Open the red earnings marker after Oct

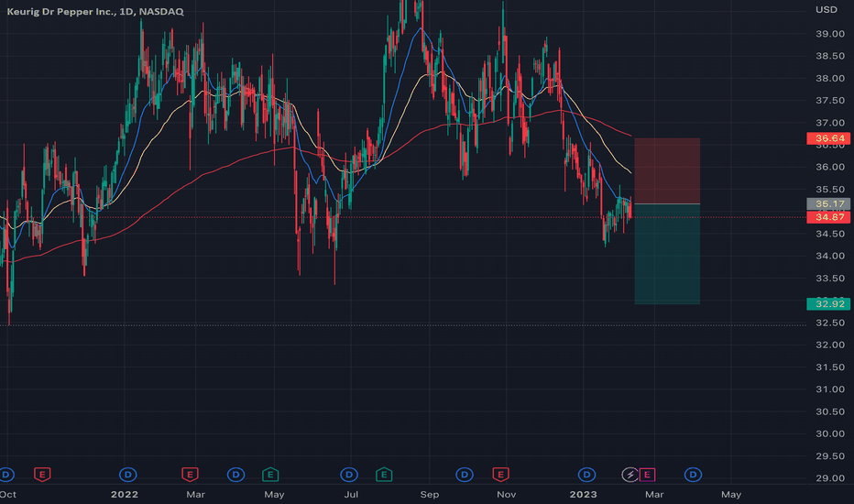(42, 475)
